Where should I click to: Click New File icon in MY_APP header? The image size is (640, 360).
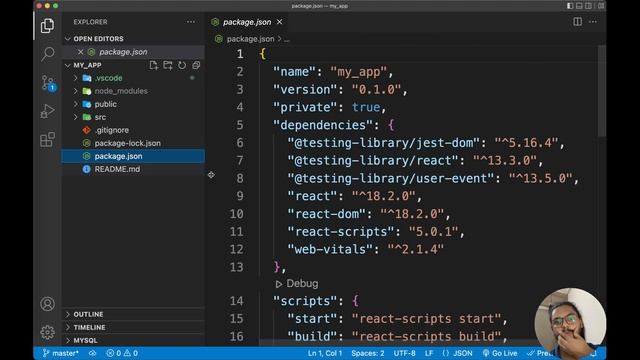[153, 65]
